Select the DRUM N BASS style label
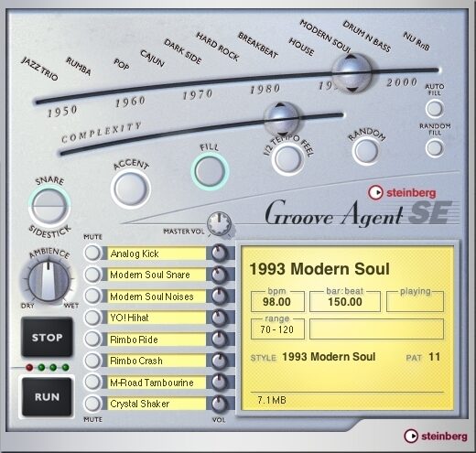Screen dimensions: 476x453 coord(367,37)
